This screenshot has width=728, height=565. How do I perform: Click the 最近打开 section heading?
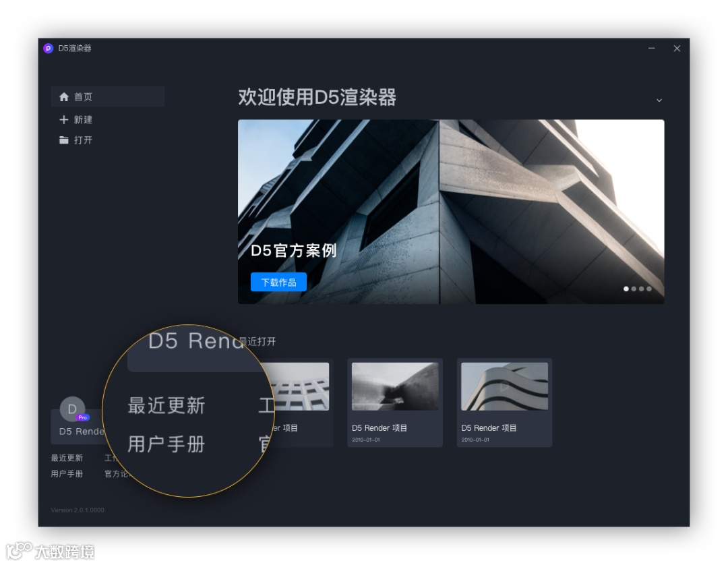pos(257,342)
